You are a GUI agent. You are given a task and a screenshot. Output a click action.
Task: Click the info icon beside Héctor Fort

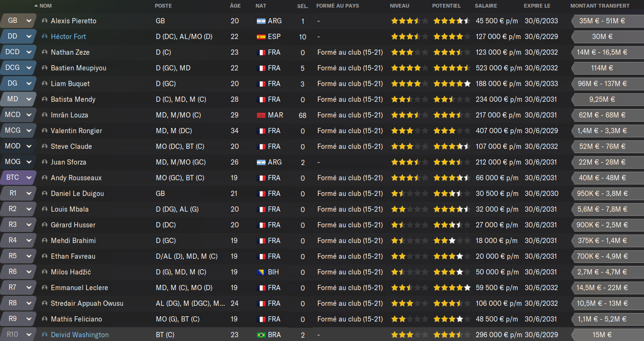(x=45, y=37)
